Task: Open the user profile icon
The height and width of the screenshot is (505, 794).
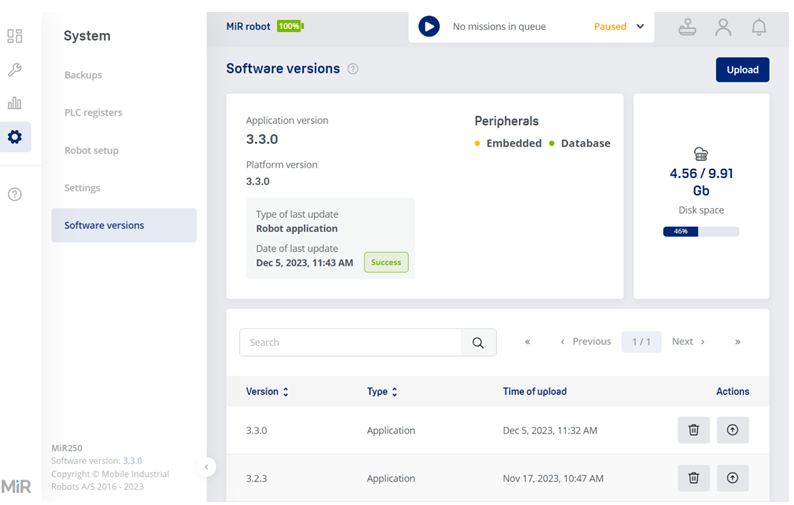Action: [x=723, y=27]
